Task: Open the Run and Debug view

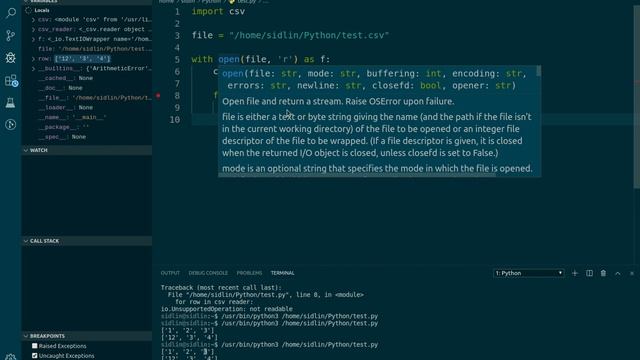Action: pyautogui.click(x=11, y=58)
